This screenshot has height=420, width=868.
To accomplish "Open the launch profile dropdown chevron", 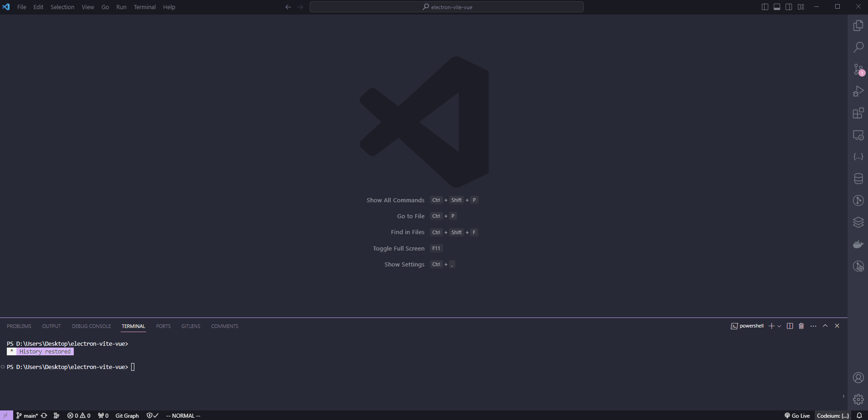I will [779, 326].
